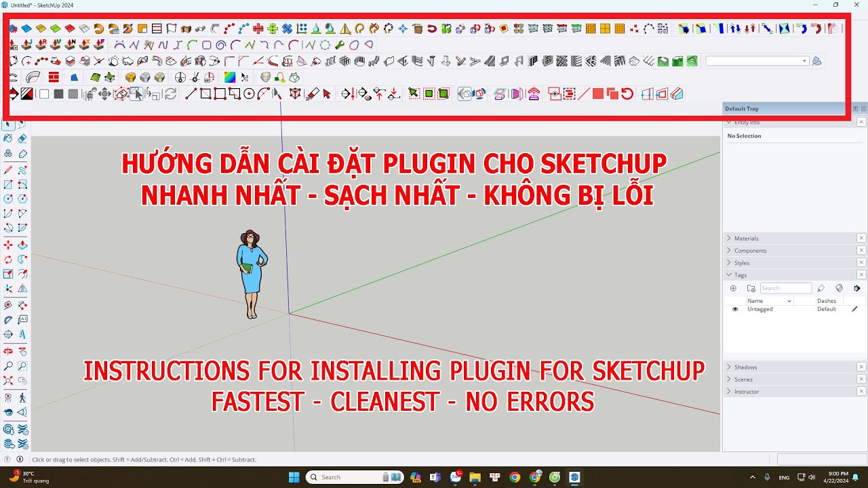Click the Add Tag Folder button
The height and width of the screenshot is (488, 868).
(751, 288)
